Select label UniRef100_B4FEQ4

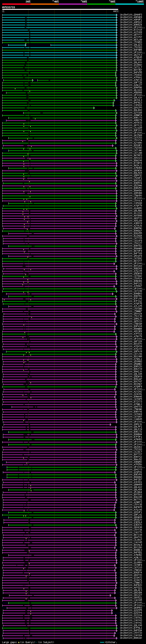tap(131, 630)
